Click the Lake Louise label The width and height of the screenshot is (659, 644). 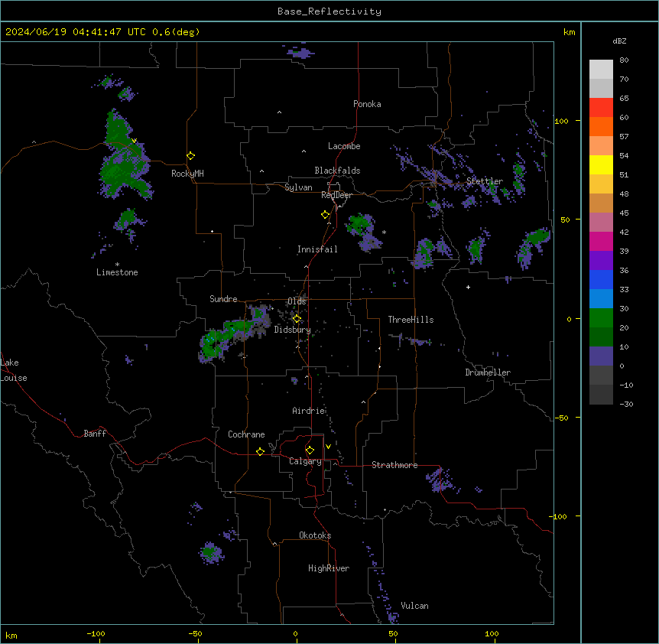(x=14, y=370)
